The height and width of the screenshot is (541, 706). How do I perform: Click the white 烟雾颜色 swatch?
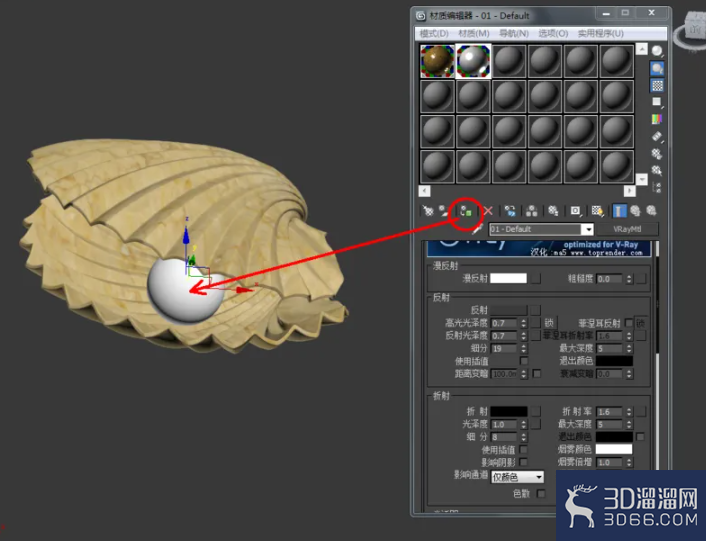[x=614, y=449]
